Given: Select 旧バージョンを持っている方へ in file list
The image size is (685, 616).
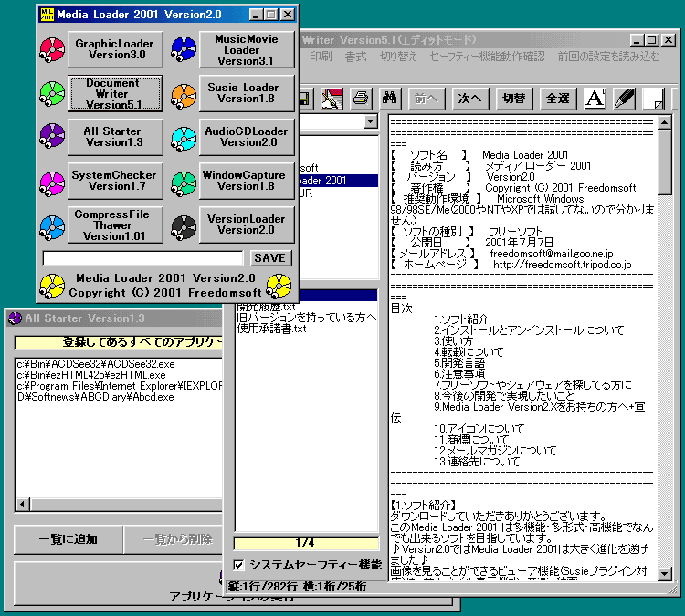Looking at the screenshot, I should pyautogui.click(x=306, y=318).
